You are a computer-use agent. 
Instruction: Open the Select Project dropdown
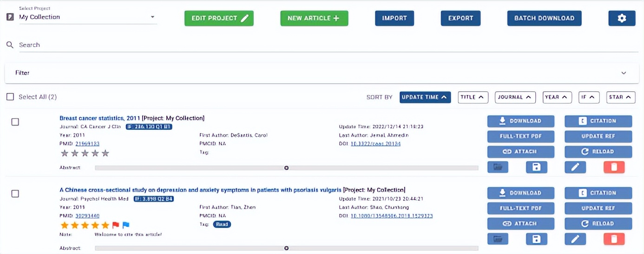[86, 17]
